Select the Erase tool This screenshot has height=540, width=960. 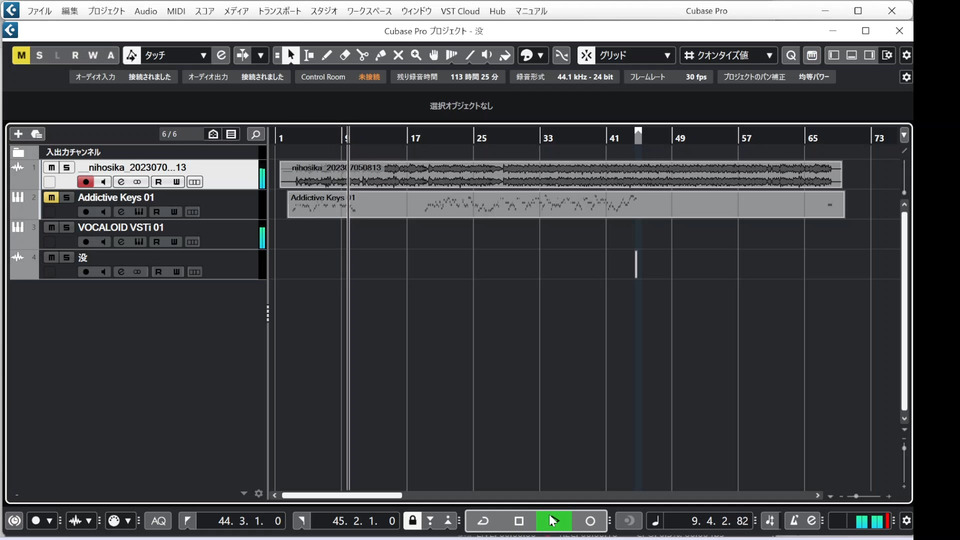click(345, 55)
